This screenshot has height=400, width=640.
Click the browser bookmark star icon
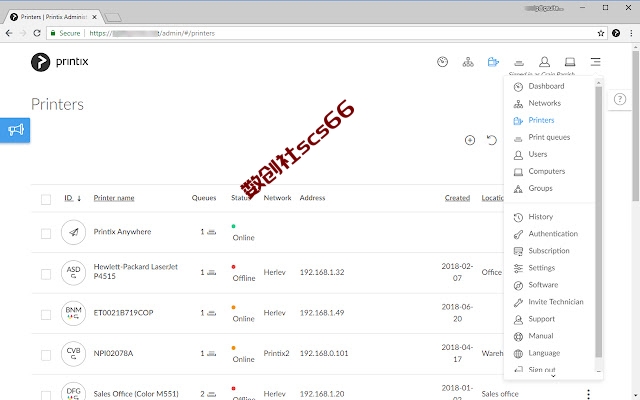point(601,33)
